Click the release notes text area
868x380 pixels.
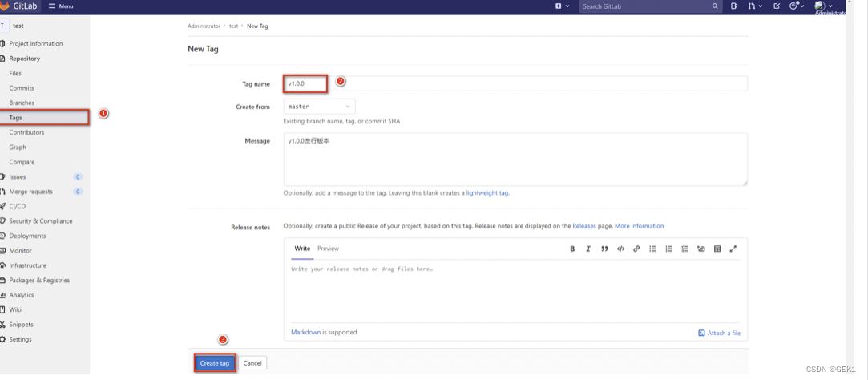point(515,291)
